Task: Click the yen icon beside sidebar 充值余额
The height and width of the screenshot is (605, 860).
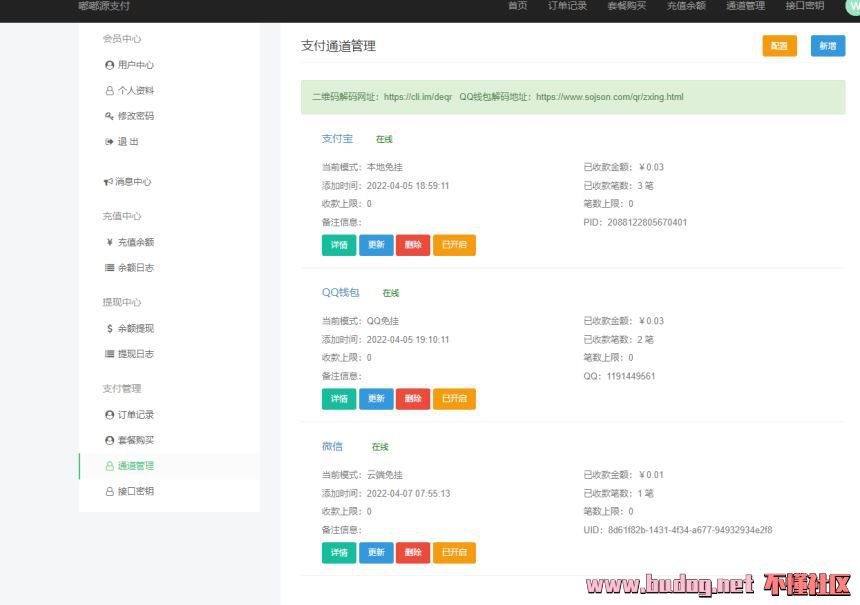Action: [109, 242]
